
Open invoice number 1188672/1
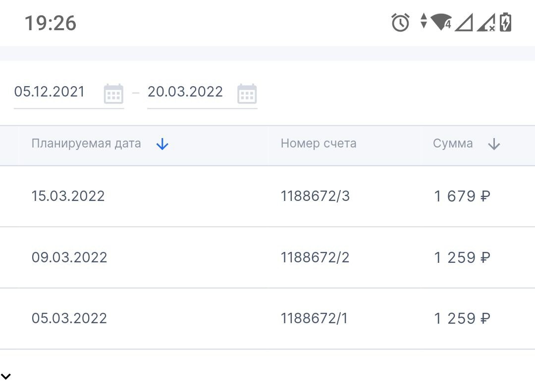[314, 318]
